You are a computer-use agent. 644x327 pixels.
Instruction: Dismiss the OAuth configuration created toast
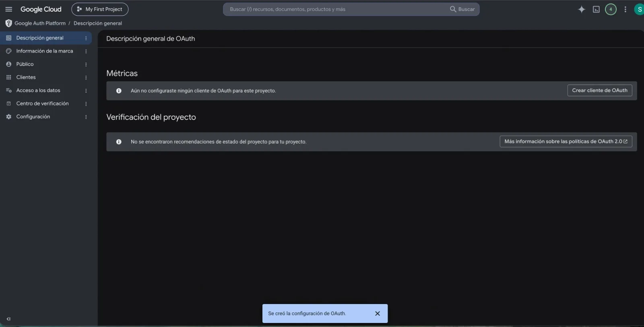378,313
